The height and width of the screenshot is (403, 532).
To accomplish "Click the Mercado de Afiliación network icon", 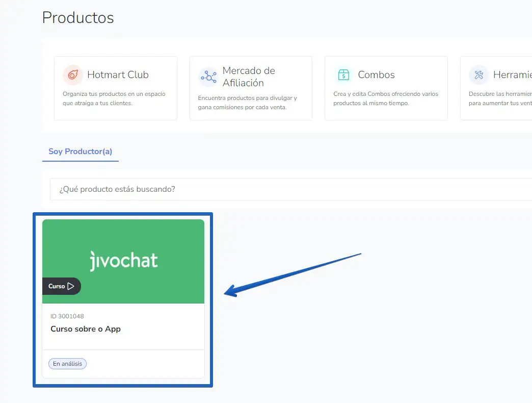I will pyautogui.click(x=208, y=77).
